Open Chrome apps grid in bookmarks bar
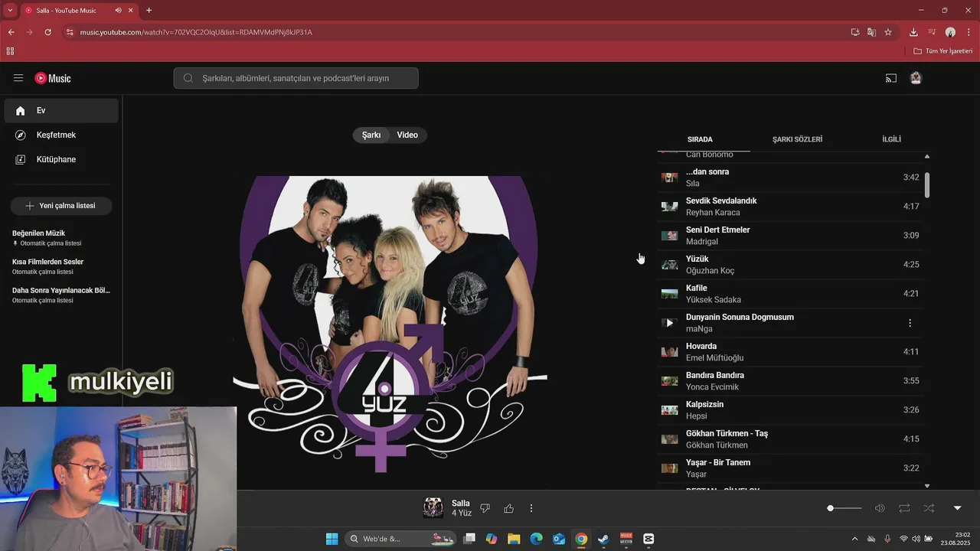 (10, 51)
